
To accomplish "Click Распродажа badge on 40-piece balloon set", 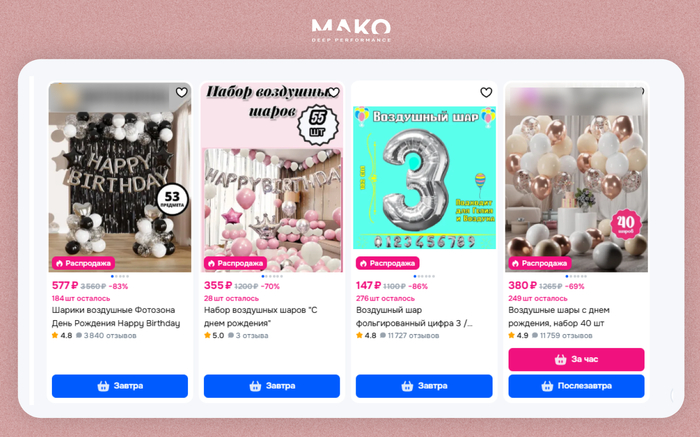I will coord(540,263).
